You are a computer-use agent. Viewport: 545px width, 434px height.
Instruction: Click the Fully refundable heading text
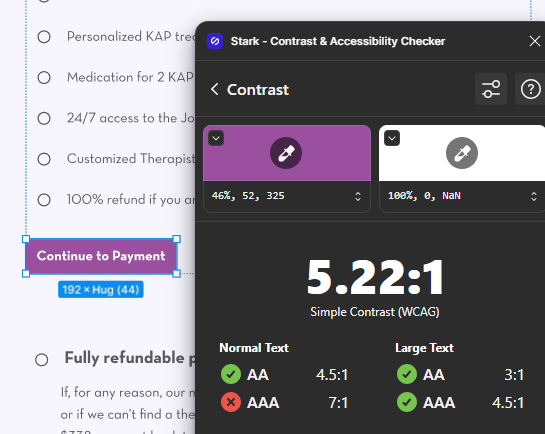[x=130, y=358]
